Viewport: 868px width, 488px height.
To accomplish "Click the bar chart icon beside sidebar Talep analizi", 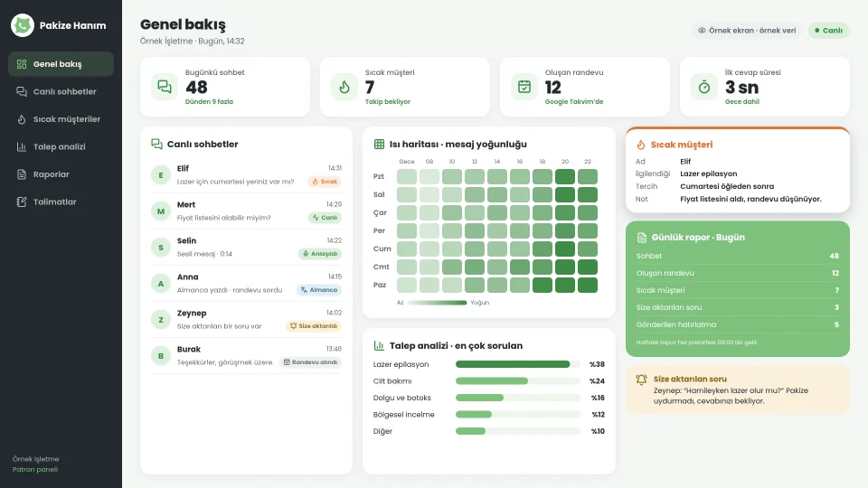I will click(x=22, y=147).
